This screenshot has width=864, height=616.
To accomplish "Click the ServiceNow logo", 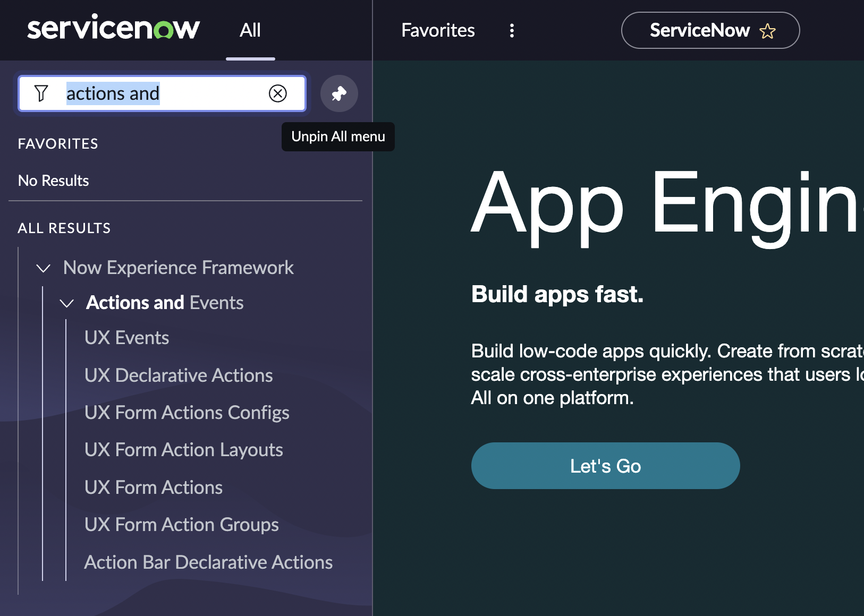I will click(x=113, y=29).
